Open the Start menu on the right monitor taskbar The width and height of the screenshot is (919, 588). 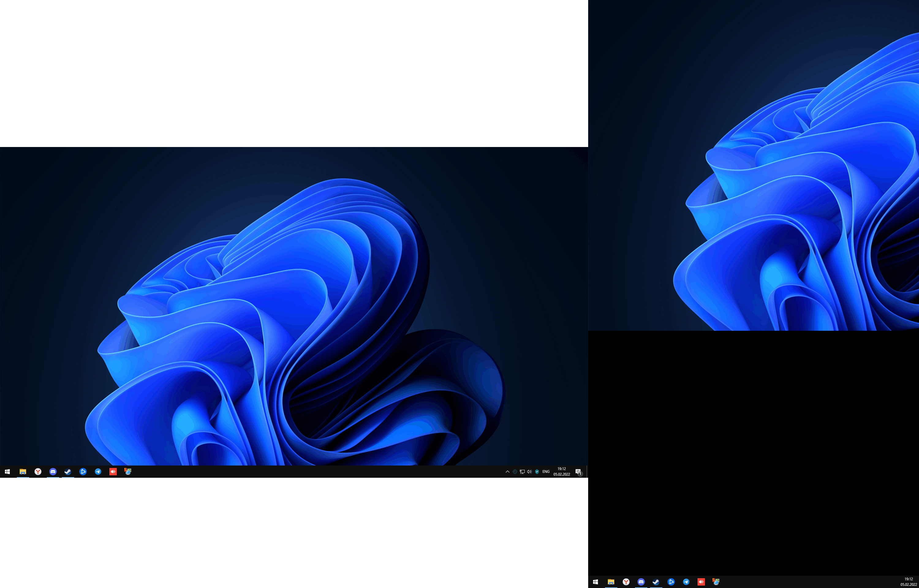(x=596, y=582)
